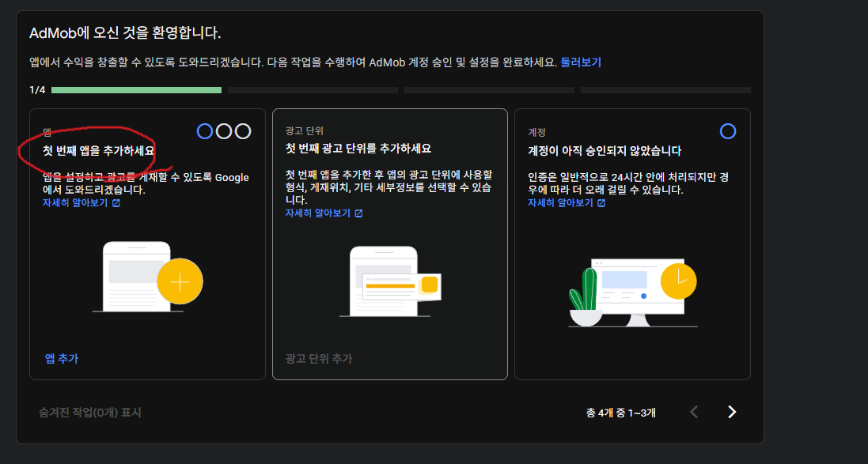Click heading 첫 번째 광고 단위를 추가하세요
Image resolution: width=868 pixels, height=464 pixels.
pyautogui.click(x=358, y=149)
